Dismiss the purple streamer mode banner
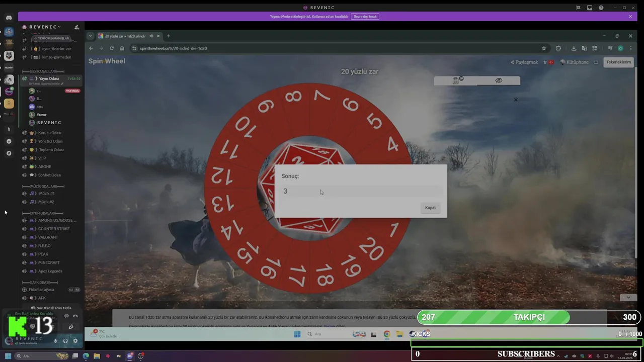This screenshot has height=362, width=644. [630, 17]
